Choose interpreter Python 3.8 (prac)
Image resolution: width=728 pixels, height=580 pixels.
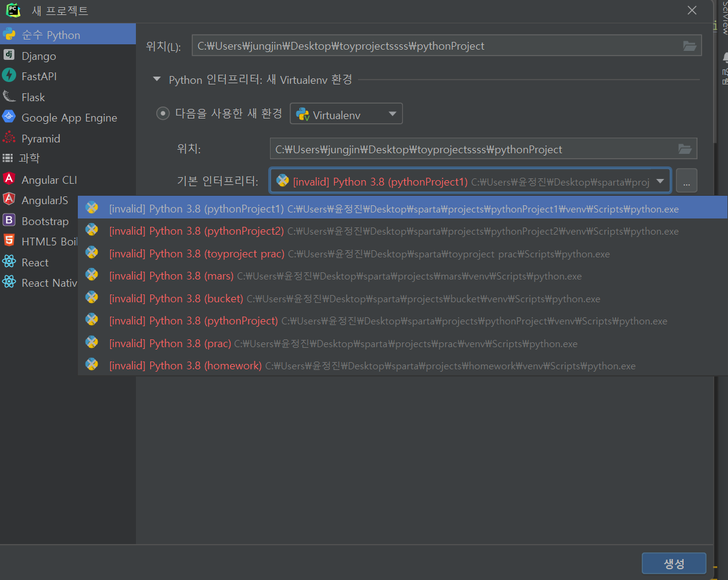402,344
